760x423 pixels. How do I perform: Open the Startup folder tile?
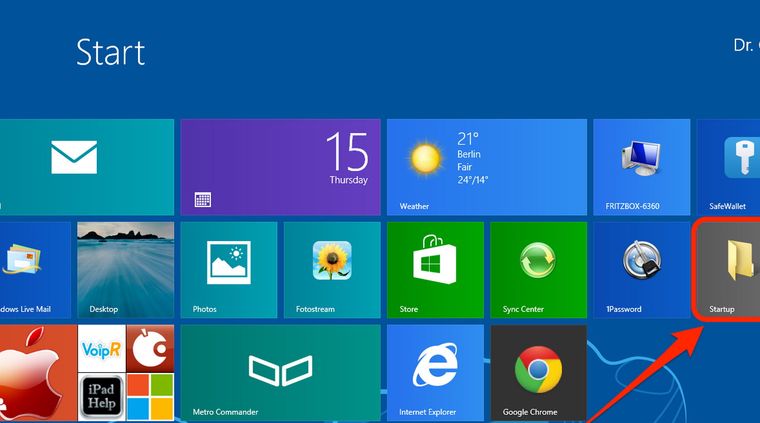(728, 270)
